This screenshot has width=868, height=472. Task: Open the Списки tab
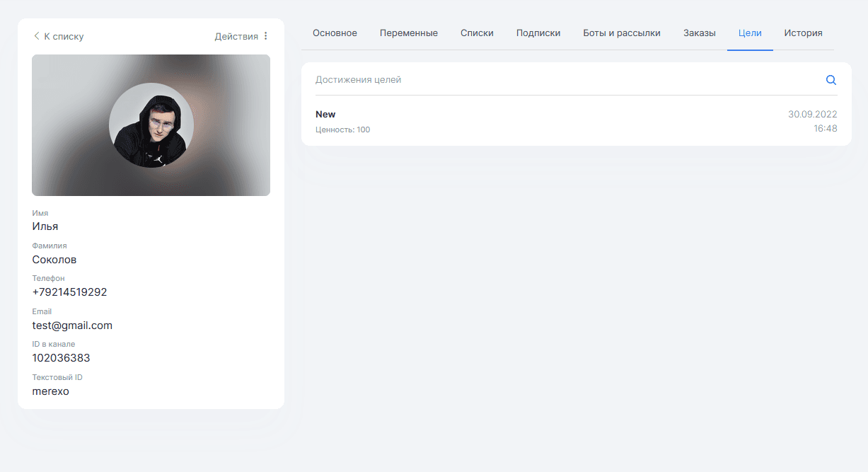477,33
